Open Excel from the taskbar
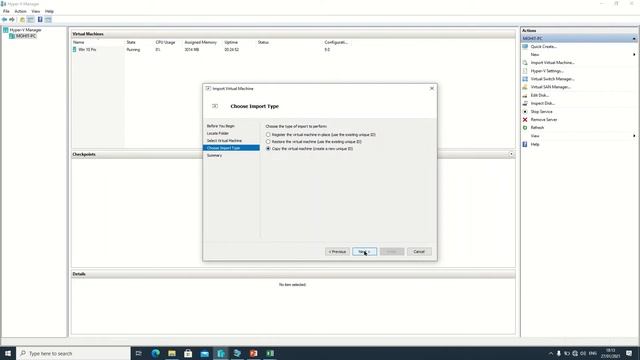The width and height of the screenshot is (640, 360). pos(270,353)
